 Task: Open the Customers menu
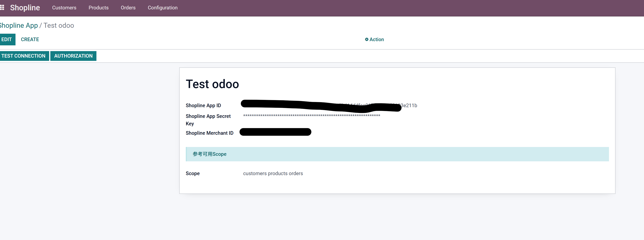point(64,8)
